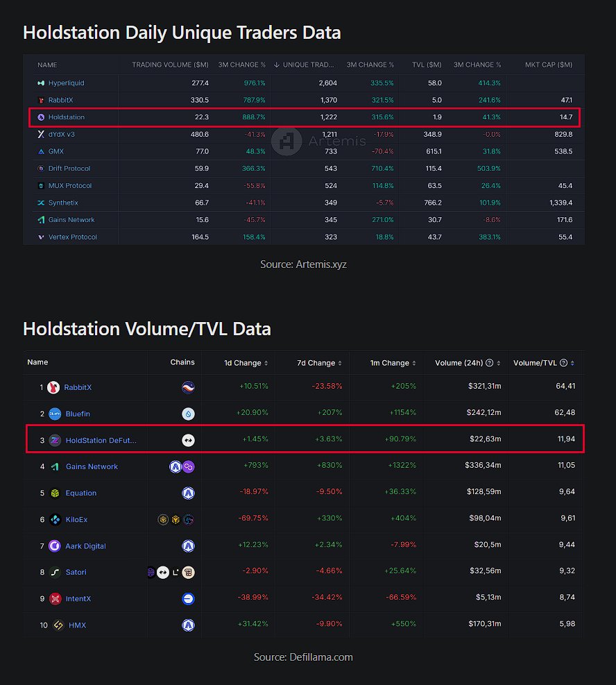Click the 1,339.4 market cap value
Screen dimensions: 616x685
[x=561, y=203]
